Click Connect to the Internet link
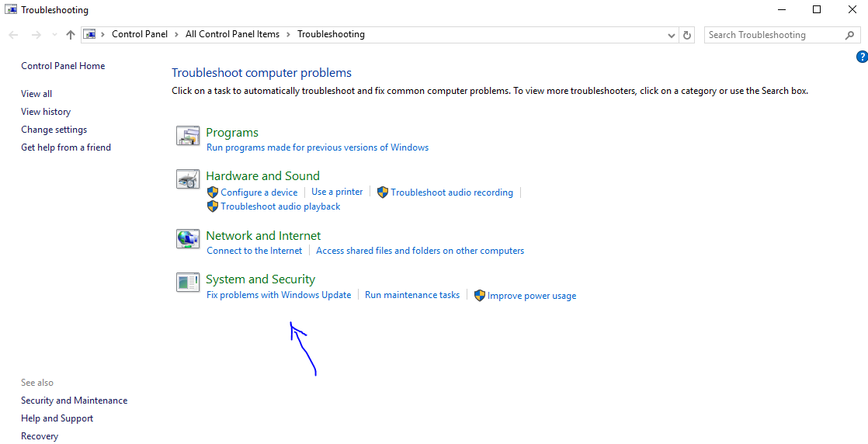This screenshot has height=444, width=868. tap(255, 251)
